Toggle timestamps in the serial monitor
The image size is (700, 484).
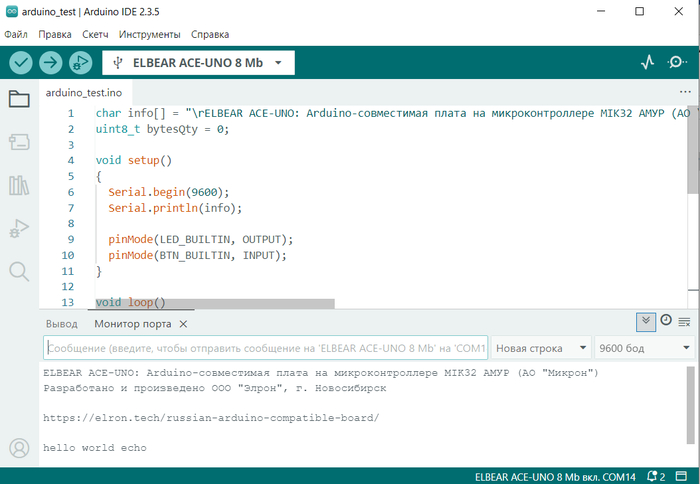click(666, 320)
